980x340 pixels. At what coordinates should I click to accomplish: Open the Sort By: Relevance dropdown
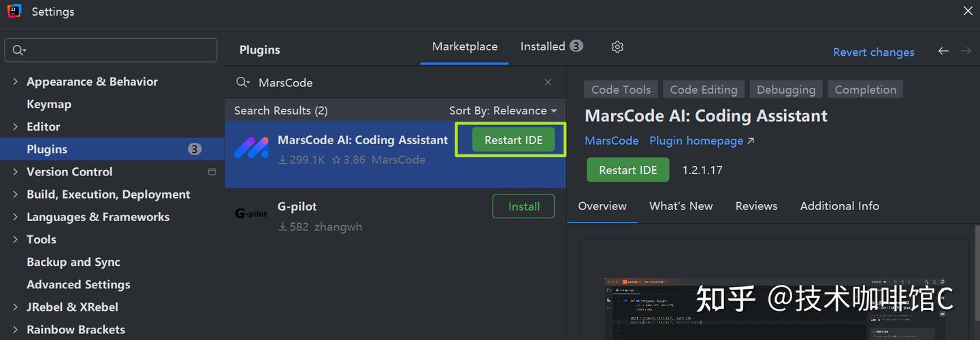pos(503,110)
